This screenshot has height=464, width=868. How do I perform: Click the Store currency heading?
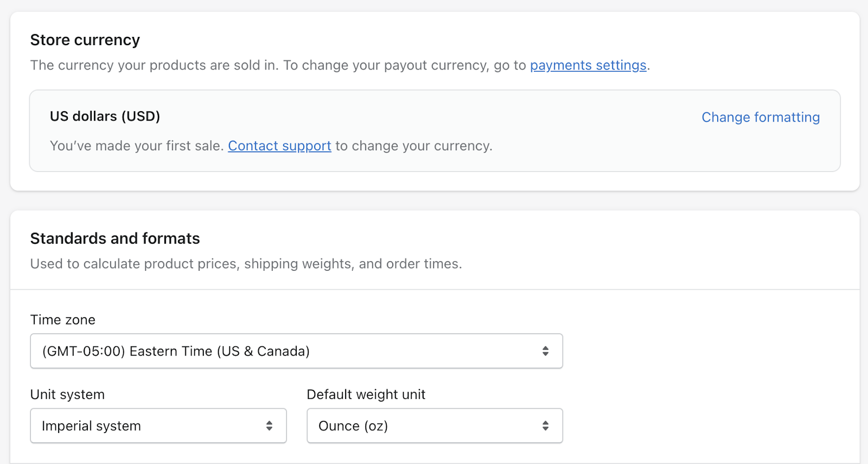[x=85, y=40]
